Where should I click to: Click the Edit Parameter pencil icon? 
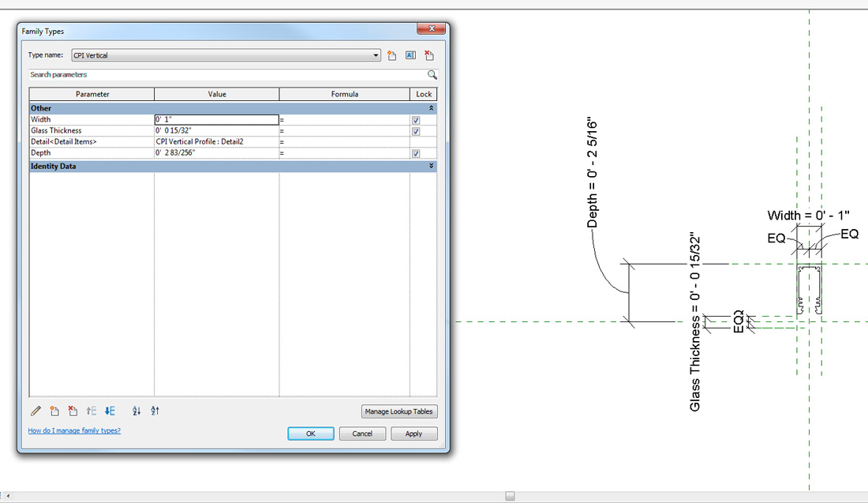[36, 411]
